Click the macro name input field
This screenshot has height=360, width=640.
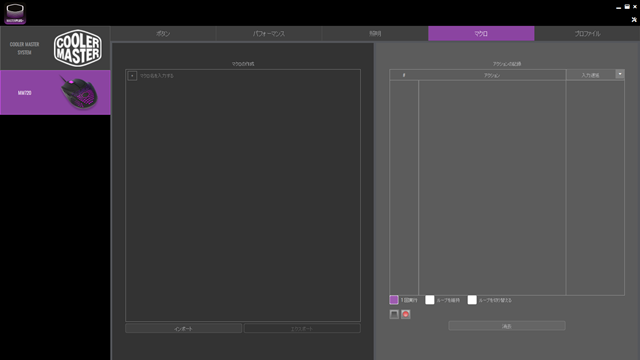pos(249,76)
